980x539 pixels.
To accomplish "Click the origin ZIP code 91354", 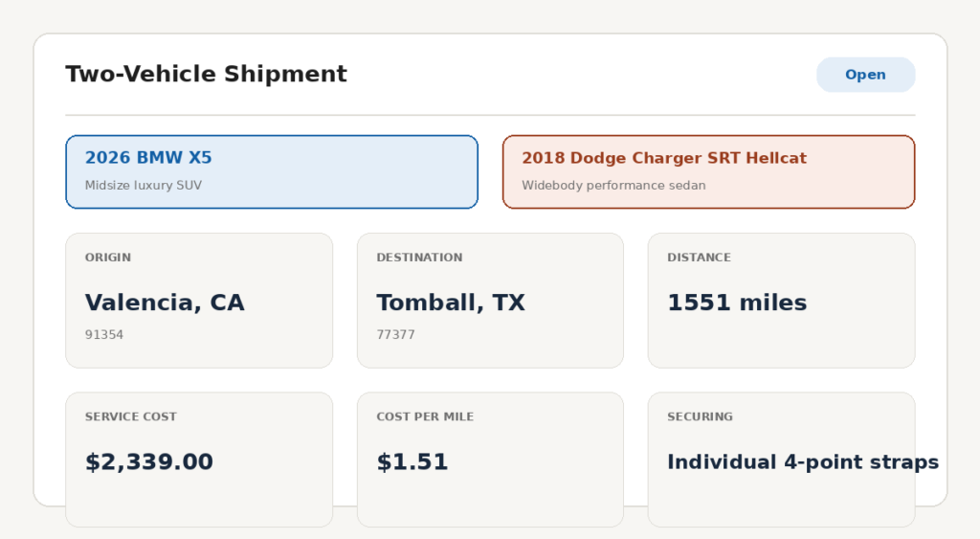I will tap(104, 334).
